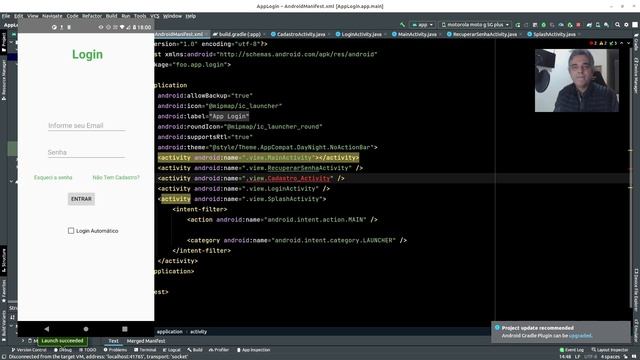Open the AVD Device Manager toolbar icon
This screenshot has height=360, width=640.
tap(598, 25)
